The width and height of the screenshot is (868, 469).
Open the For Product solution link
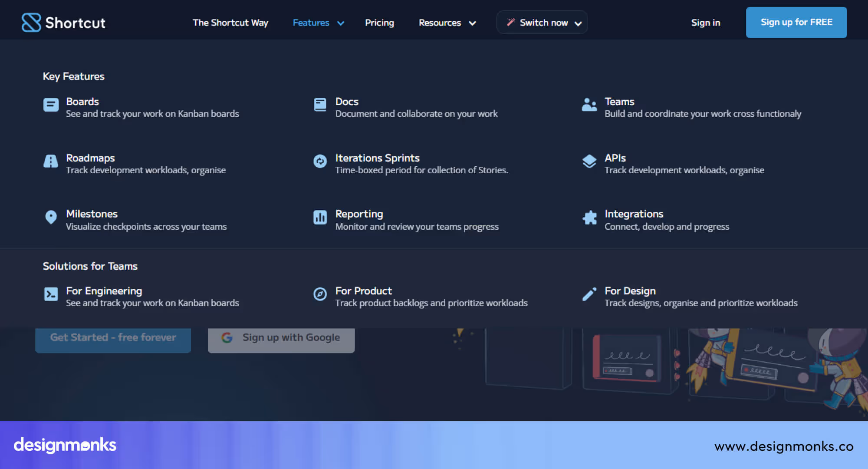tap(363, 291)
